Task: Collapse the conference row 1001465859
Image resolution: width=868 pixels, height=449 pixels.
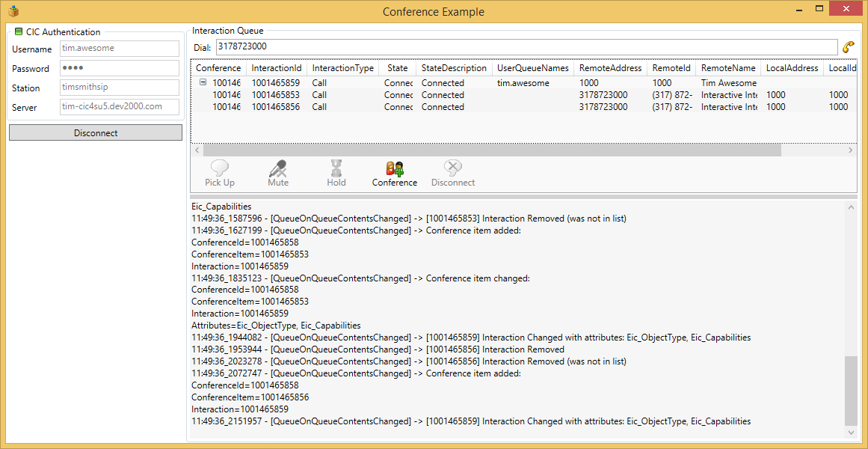Action: pyautogui.click(x=203, y=82)
